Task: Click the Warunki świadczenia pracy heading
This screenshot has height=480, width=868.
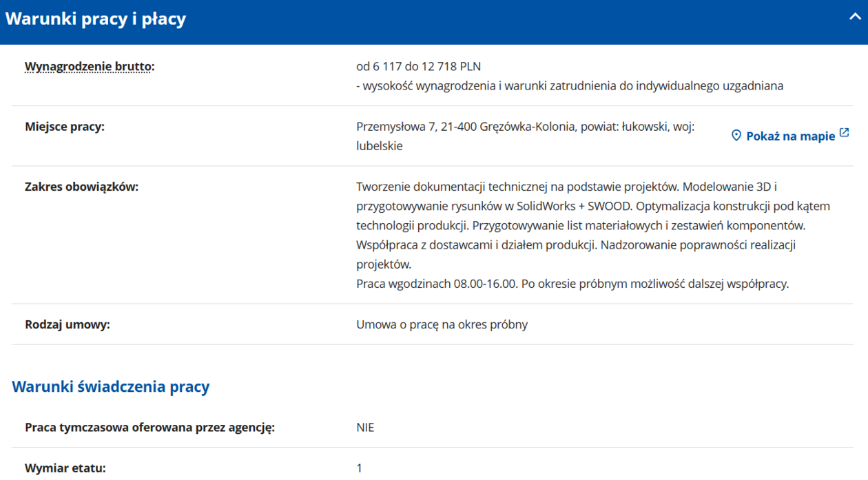Action: coord(111,387)
